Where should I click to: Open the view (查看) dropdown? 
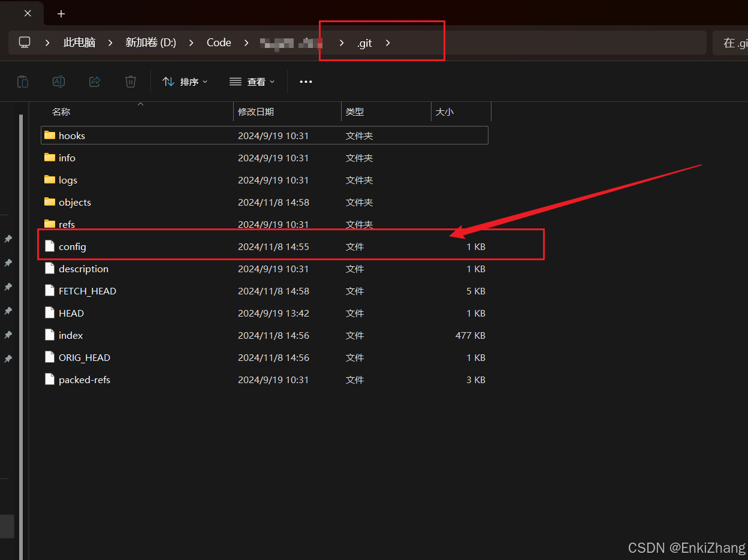[252, 82]
